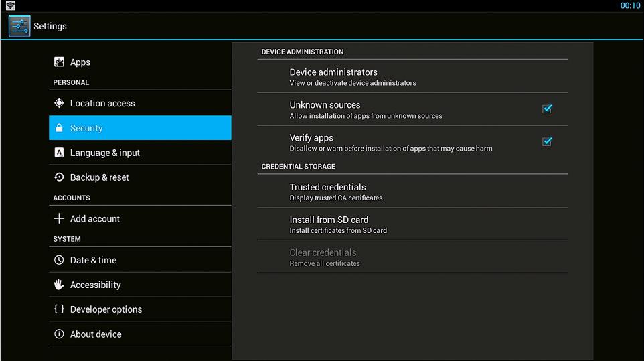
Task: Open Language & input settings
Action: click(x=140, y=153)
